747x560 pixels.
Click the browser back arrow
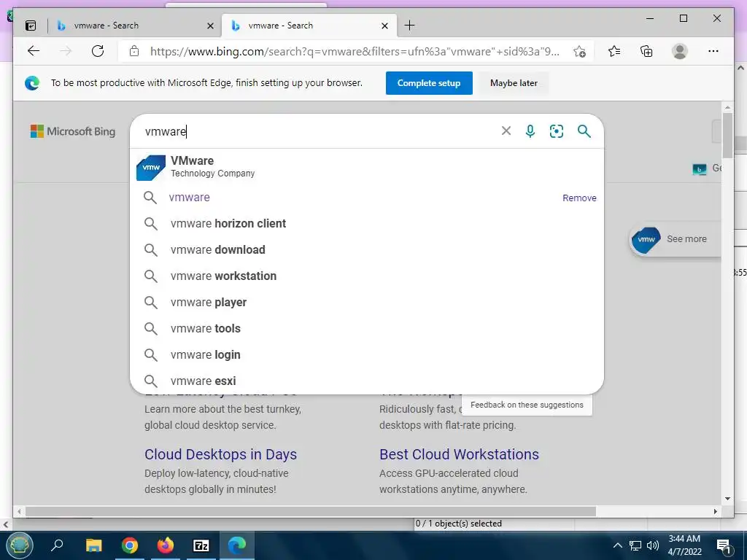(34, 51)
